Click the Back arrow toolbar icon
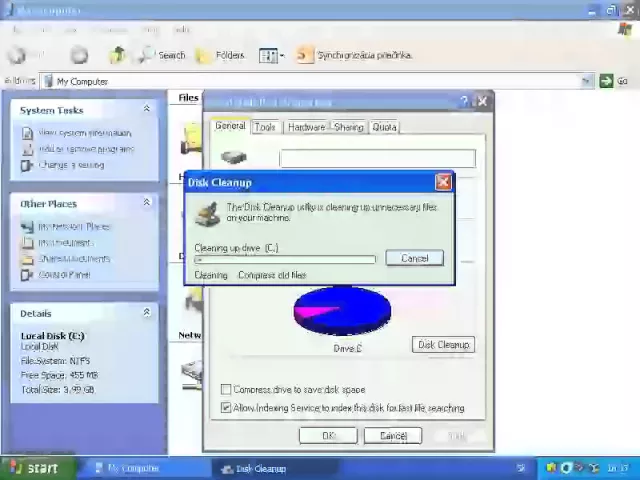 click(17, 55)
